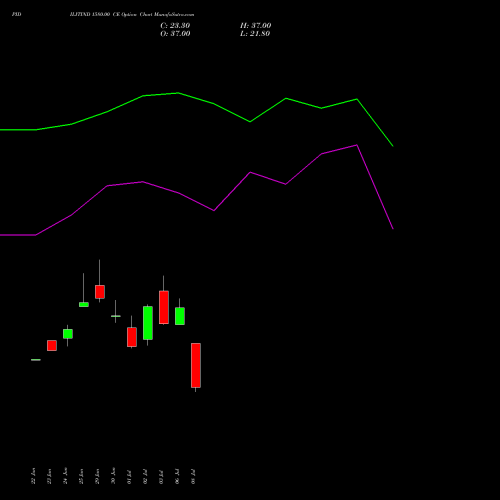Select the flat candle for 22 Jun

pyautogui.click(x=36, y=360)
